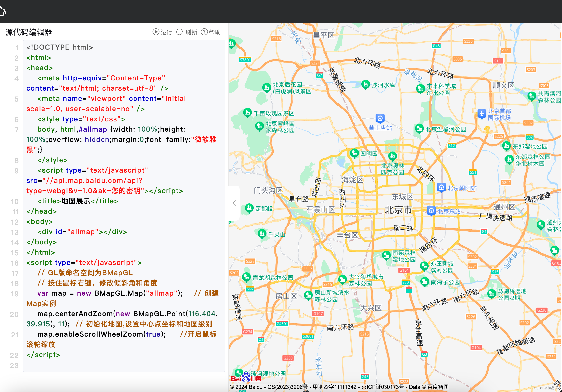Click the title tag text 地图展示
Image resolution: width=562 pixels, height=392 pixels.
(76, 201)
